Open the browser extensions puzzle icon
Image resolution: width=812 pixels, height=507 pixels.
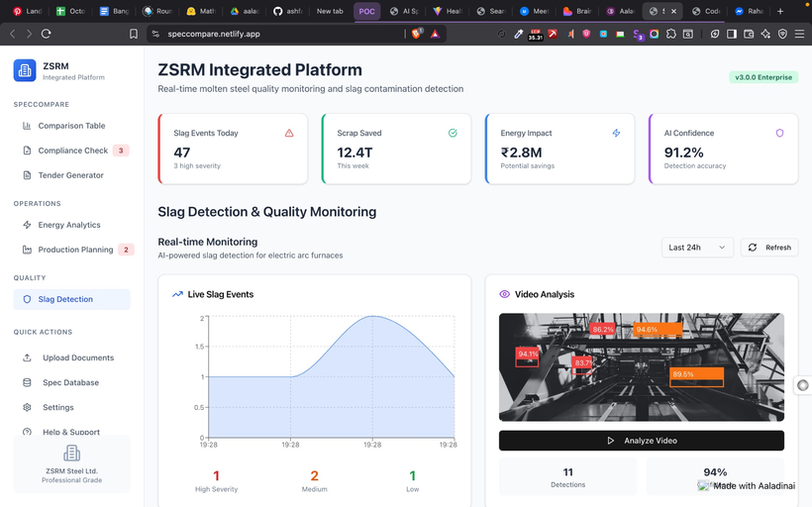coord(671,35)
